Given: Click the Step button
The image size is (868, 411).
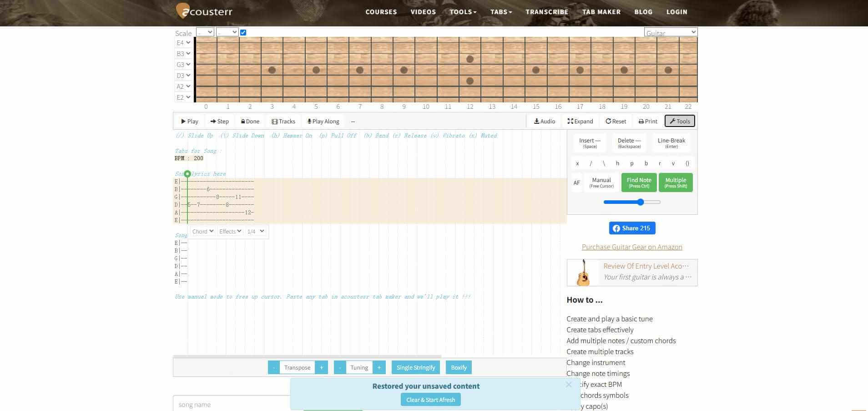Looking at the screenshot, I should (219, 122).
